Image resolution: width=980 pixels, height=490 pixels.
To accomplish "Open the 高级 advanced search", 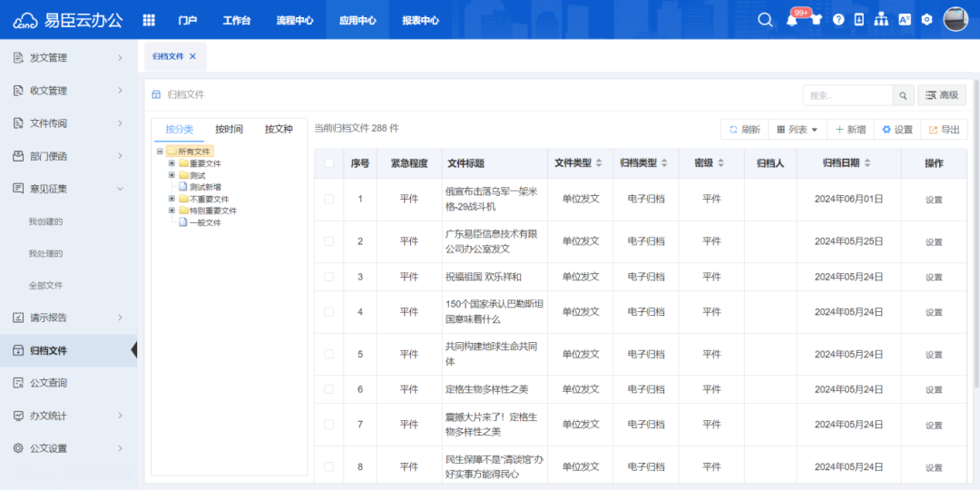I will pyautogui.click(x=942, y=95).
